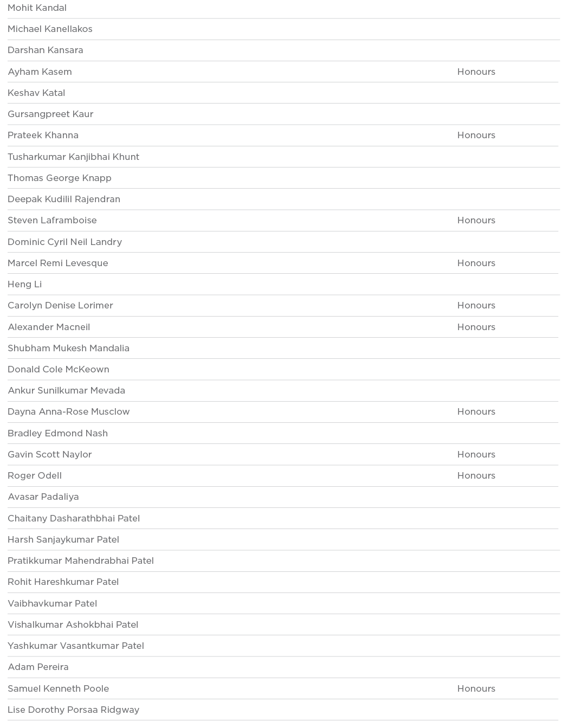Viewport: 562px width, 728px height.
Task: Select the Gursangpreet Kaur entry
Action: click(50, 114)
